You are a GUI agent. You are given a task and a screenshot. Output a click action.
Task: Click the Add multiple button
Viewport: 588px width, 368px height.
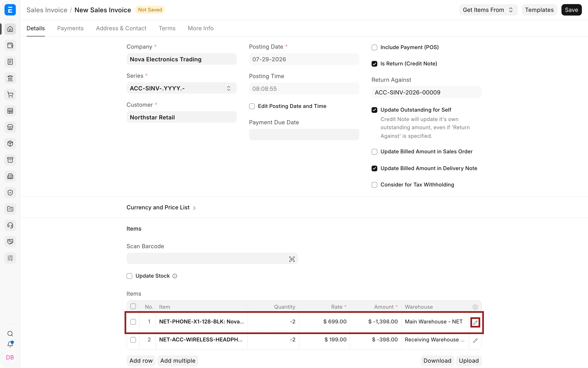coord(178,361)
